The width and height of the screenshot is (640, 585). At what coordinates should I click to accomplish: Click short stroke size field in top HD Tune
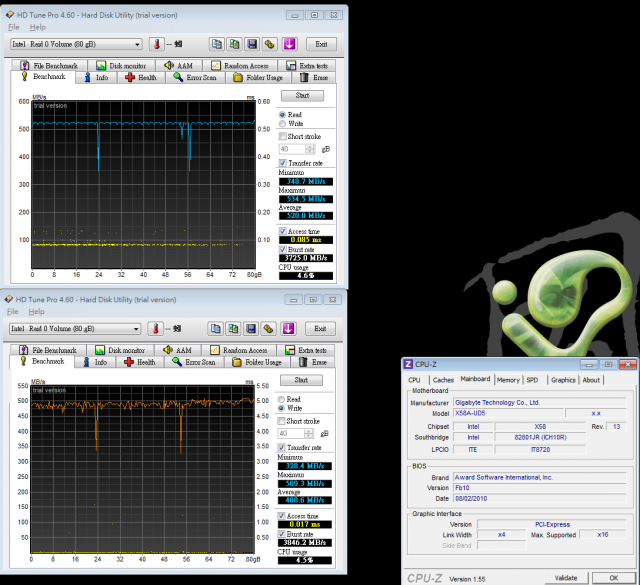292,149
